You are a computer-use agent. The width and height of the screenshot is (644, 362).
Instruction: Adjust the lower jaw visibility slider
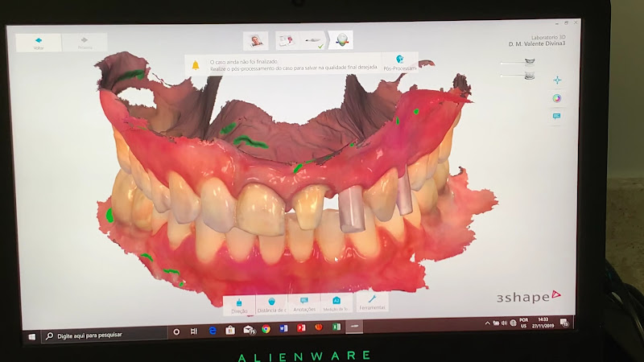click(528, 76)
